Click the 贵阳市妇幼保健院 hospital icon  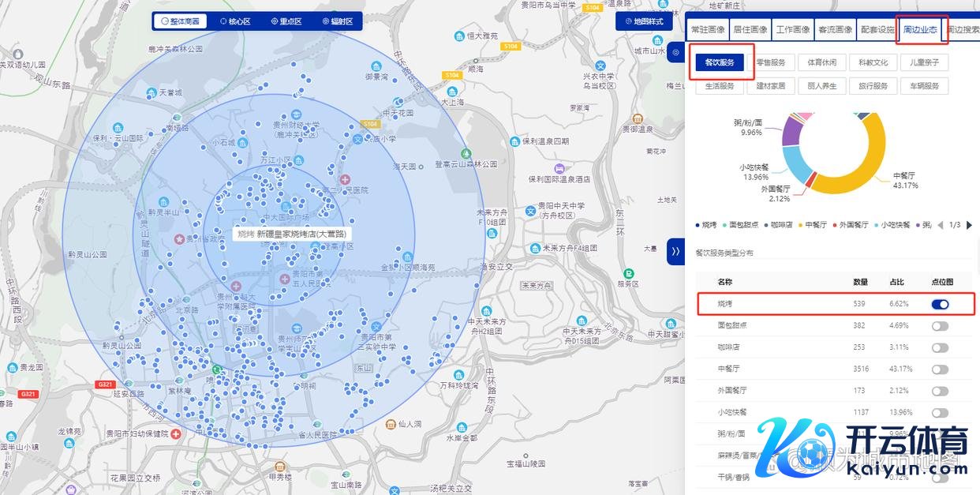click(x=176, y=433)
